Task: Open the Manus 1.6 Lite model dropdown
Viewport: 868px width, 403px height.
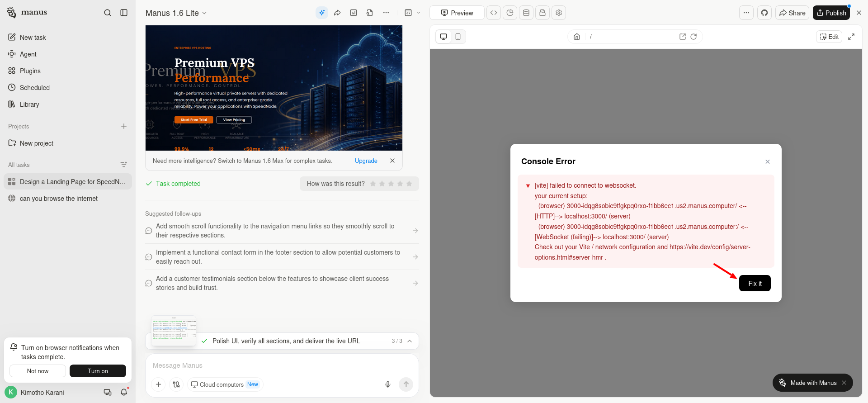Action: [176, 13]
